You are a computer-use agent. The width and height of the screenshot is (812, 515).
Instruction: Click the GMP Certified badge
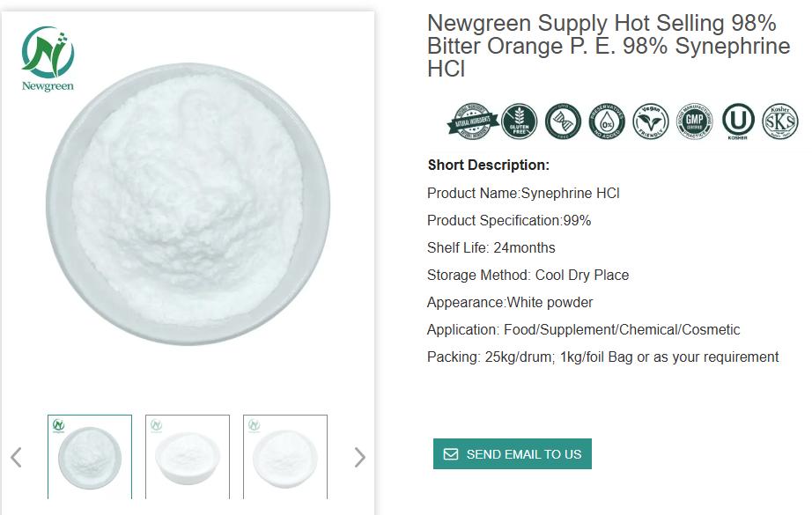[694, 121]
